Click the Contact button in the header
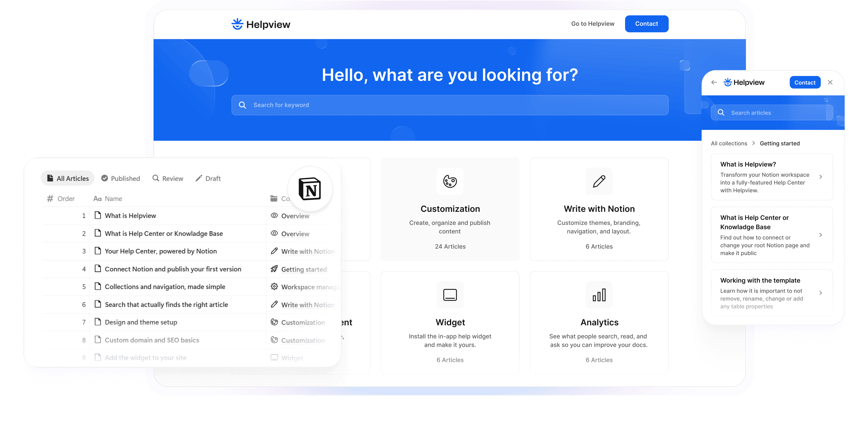This screenshot has width=868, height=430. tap(646, 24)
